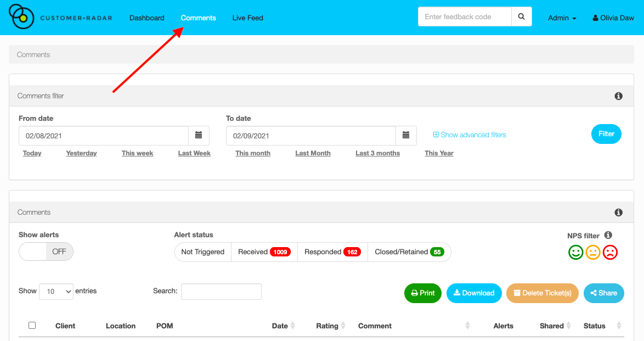Viewport: 644px width, 341px height.
Task: Filter by red sad face detractors
Action: coord(610,252)
